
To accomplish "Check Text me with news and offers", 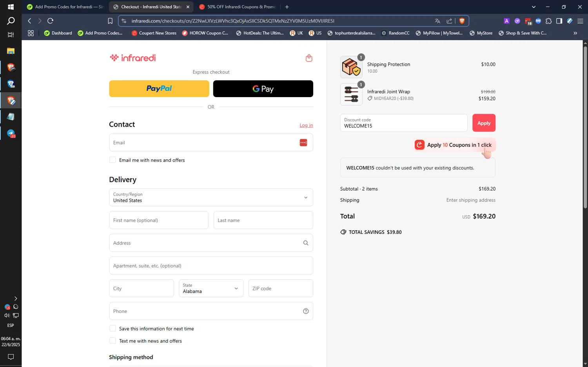I will point(113,340).
